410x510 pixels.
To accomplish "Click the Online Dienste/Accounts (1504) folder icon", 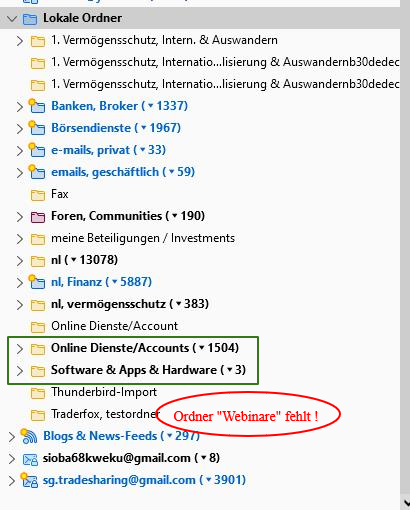I will point(38,349).
